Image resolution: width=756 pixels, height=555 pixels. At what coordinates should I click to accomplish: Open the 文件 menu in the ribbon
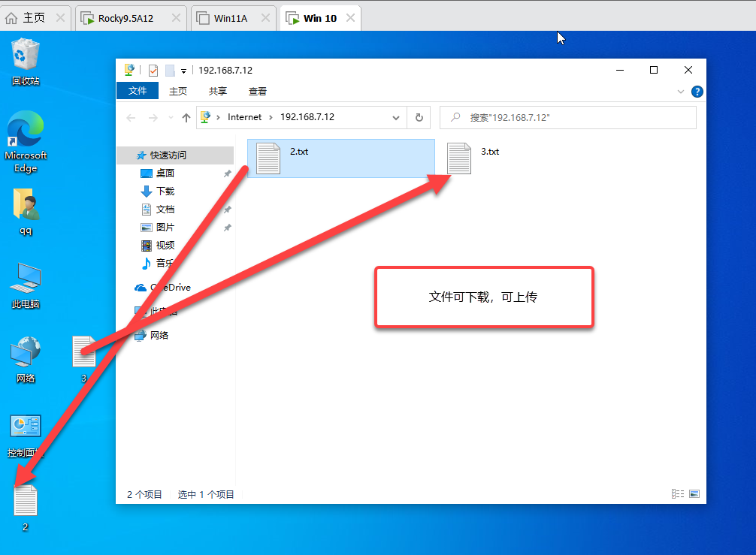(138, 91)
